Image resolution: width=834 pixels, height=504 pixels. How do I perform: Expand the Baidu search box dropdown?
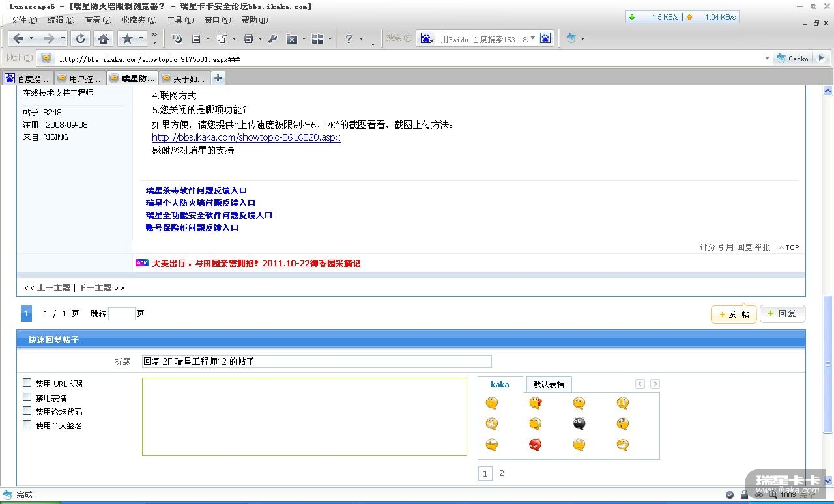coord(532,38)
